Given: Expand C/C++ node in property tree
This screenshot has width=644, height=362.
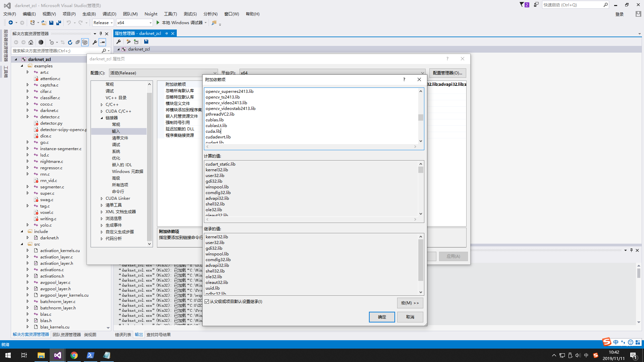Looking at the screenshot, I should 102,105.
